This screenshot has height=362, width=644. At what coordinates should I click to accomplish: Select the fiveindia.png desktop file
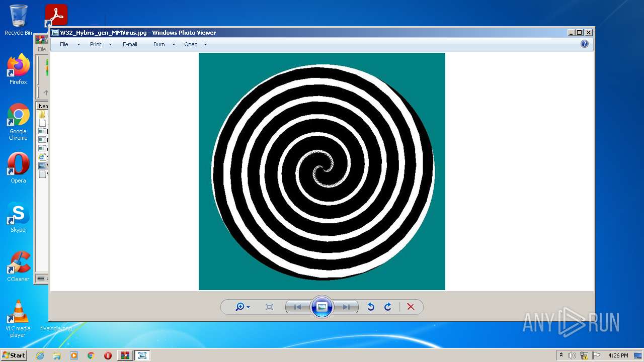coord(56,328)
